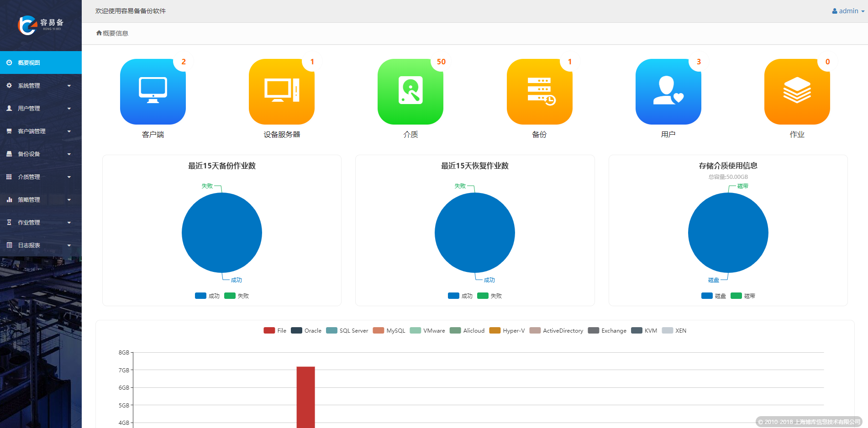This screenshot has height=428, width=868.
Task: Click the home icon beside 概要信息
Action: 99,33
